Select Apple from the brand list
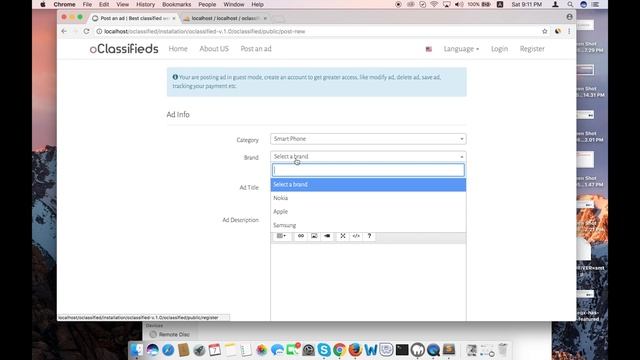The image size is (640, 360). point(368,211)
